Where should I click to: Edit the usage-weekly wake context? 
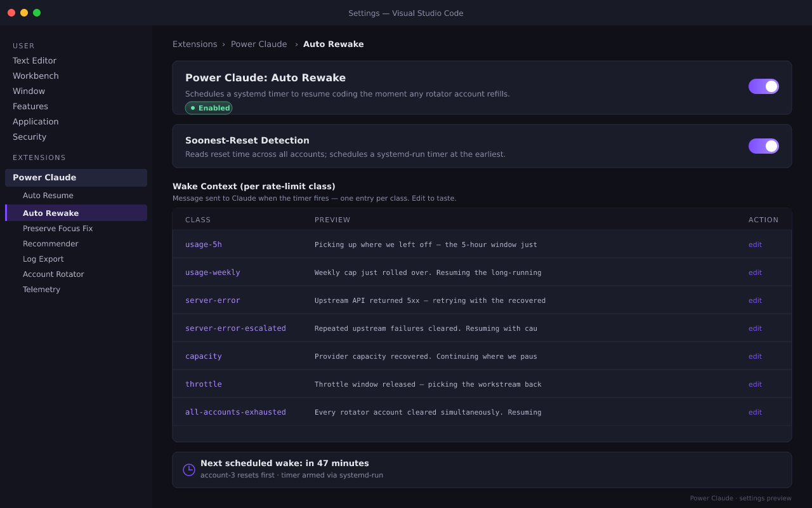coord(755,272)
